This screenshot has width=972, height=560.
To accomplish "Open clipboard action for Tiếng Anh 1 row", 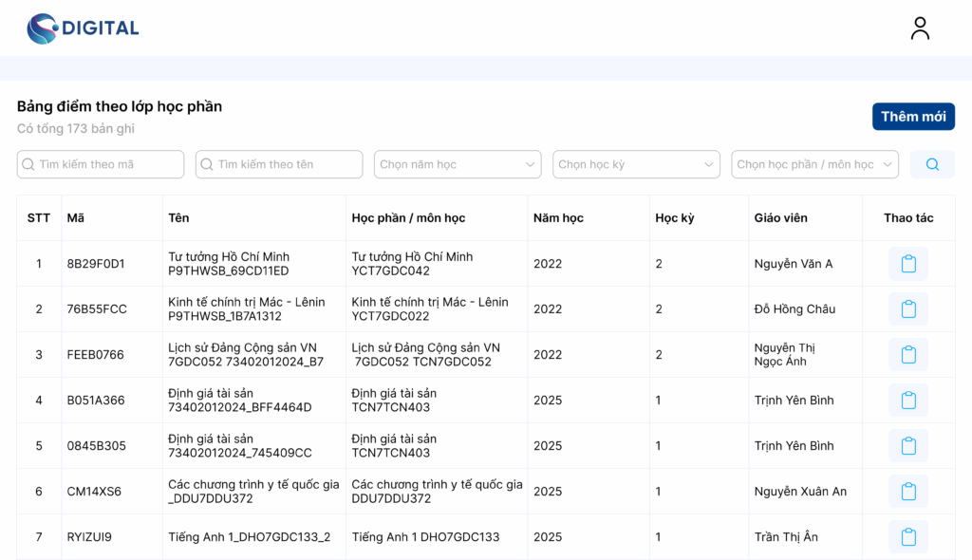I will click(908, 537).
